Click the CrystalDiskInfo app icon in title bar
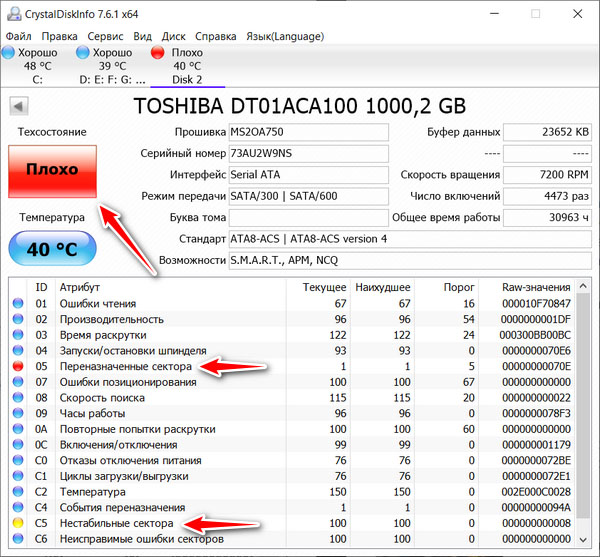Viewport: 600px width, 557px height. coord(14,14)
